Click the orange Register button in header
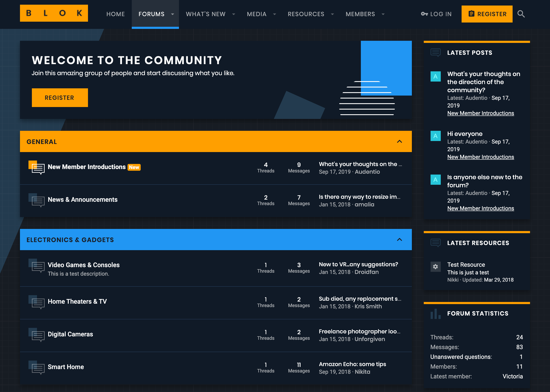 (487, 14)
